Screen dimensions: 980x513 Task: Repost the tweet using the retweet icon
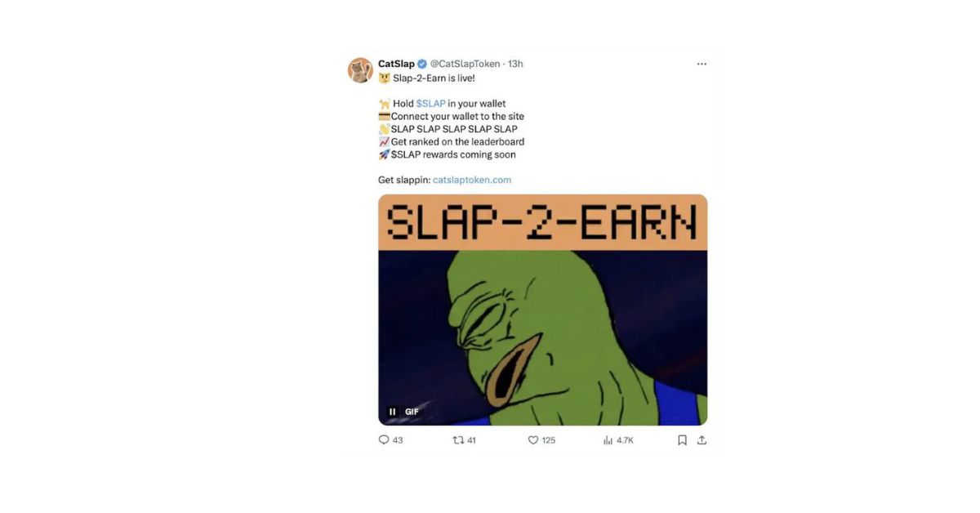tap(458, 439)
